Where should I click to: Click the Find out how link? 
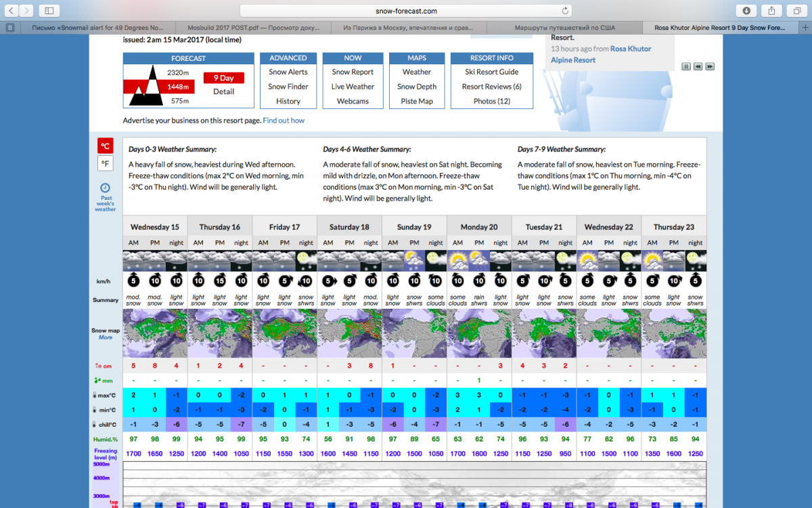click(284, 121)
